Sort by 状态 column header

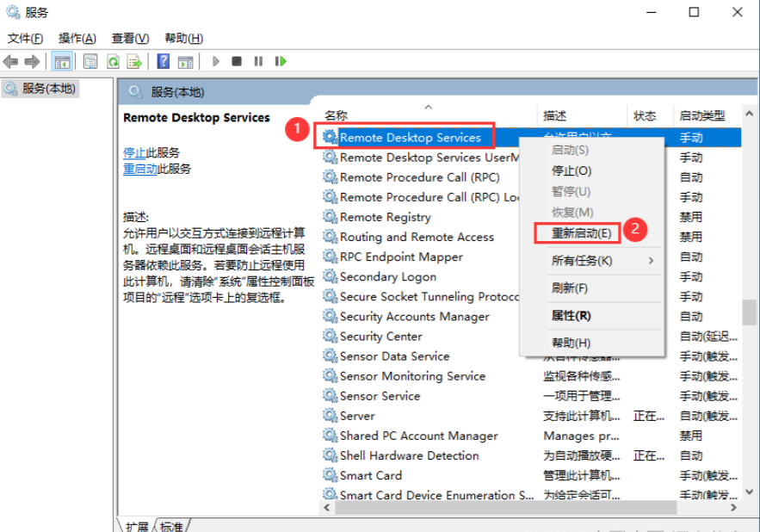pos(650,115)
